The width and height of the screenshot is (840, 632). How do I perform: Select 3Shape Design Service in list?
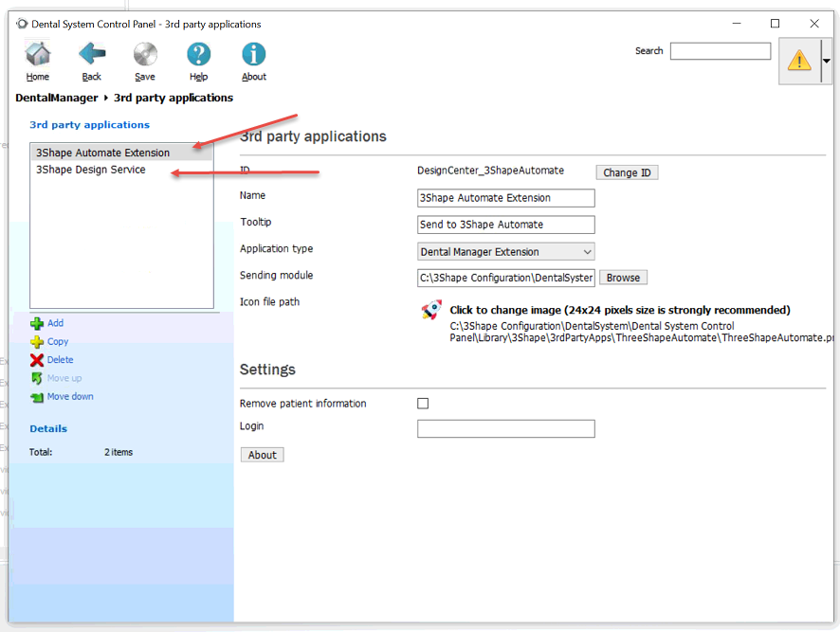pos(91,171)
